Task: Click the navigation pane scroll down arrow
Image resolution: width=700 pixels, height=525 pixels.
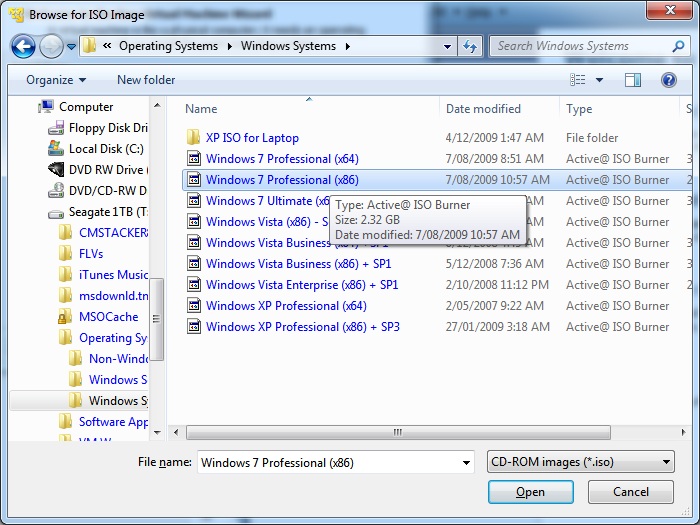Action: coord(157,432)
